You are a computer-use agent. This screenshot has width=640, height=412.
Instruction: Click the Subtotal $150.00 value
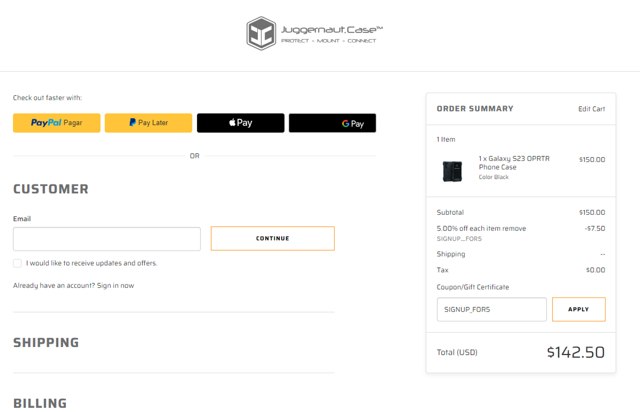tap(592, 212)
